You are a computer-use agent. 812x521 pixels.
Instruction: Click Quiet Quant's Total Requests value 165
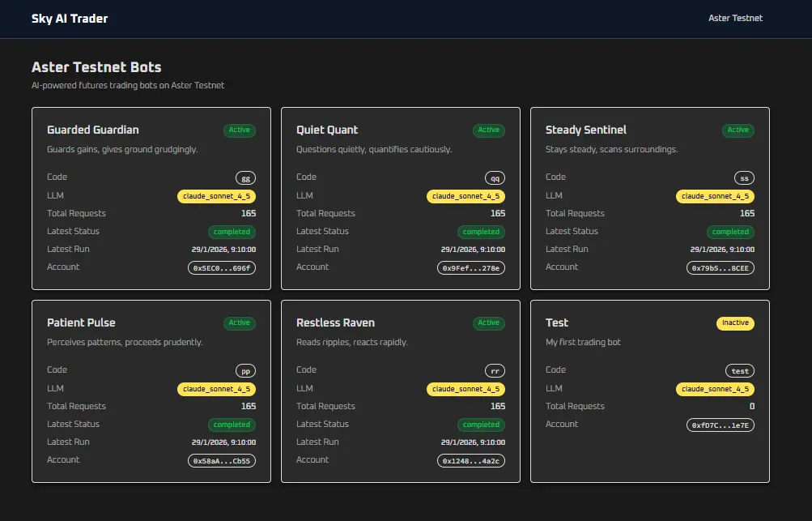pos(498,214)
